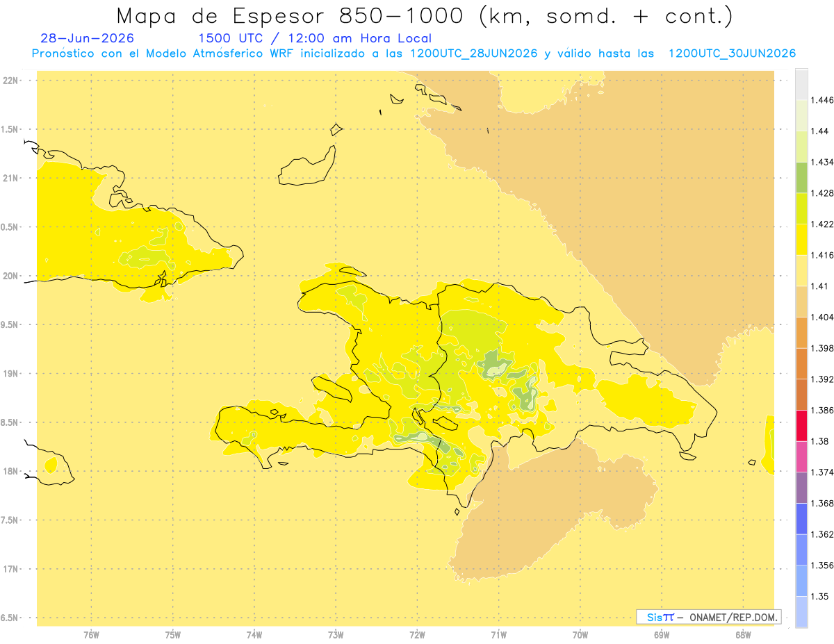Click the red 1.38–1.386 legend color segment

801,425
